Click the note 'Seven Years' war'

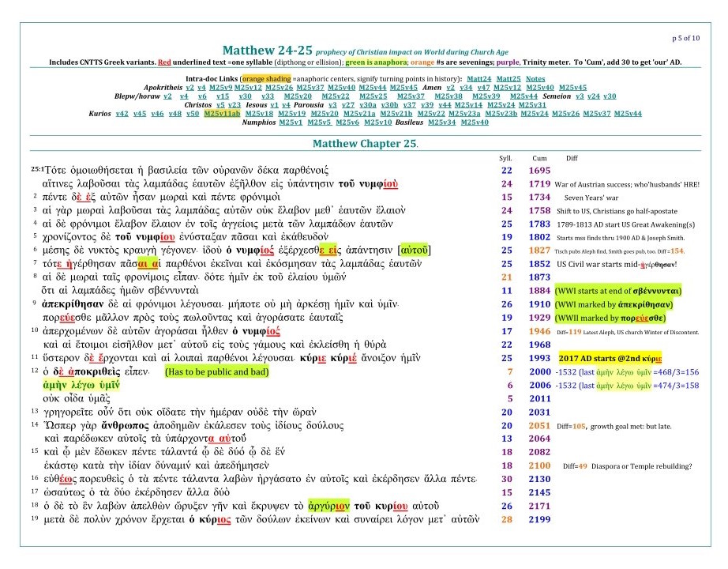[593, 198]
